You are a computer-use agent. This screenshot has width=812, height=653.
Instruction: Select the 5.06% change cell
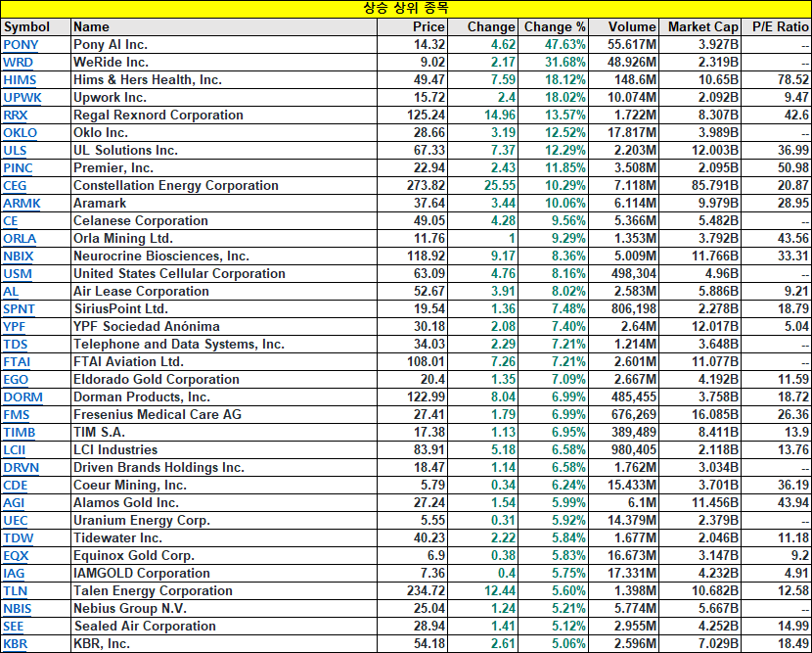coord(553,643)
